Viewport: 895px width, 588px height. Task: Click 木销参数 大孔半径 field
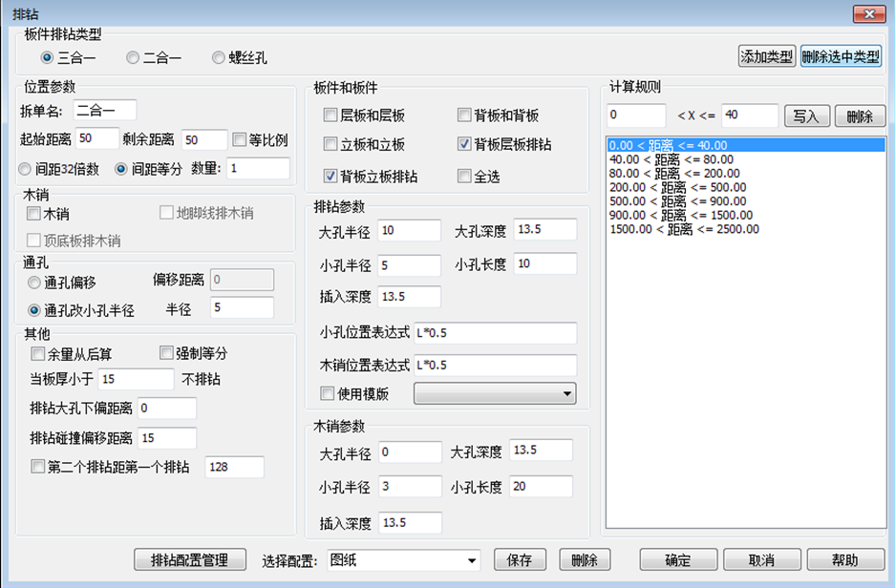(410, 452)
